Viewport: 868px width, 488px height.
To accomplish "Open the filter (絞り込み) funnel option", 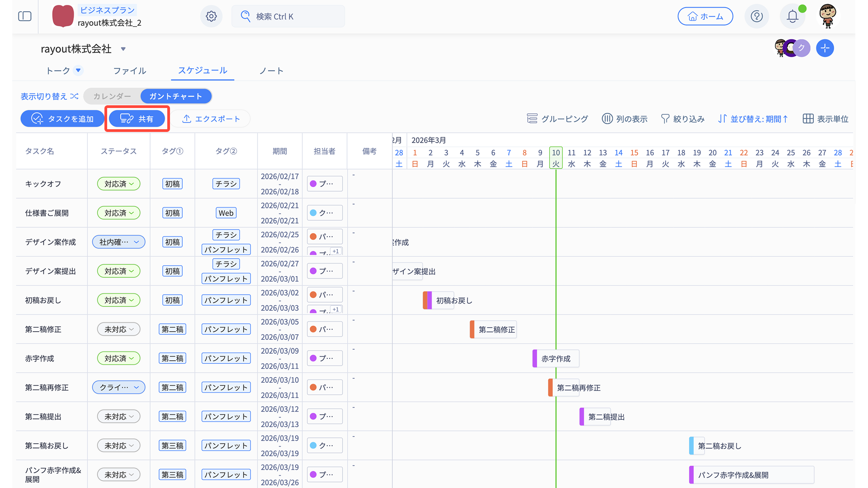I will click(683, 119).
